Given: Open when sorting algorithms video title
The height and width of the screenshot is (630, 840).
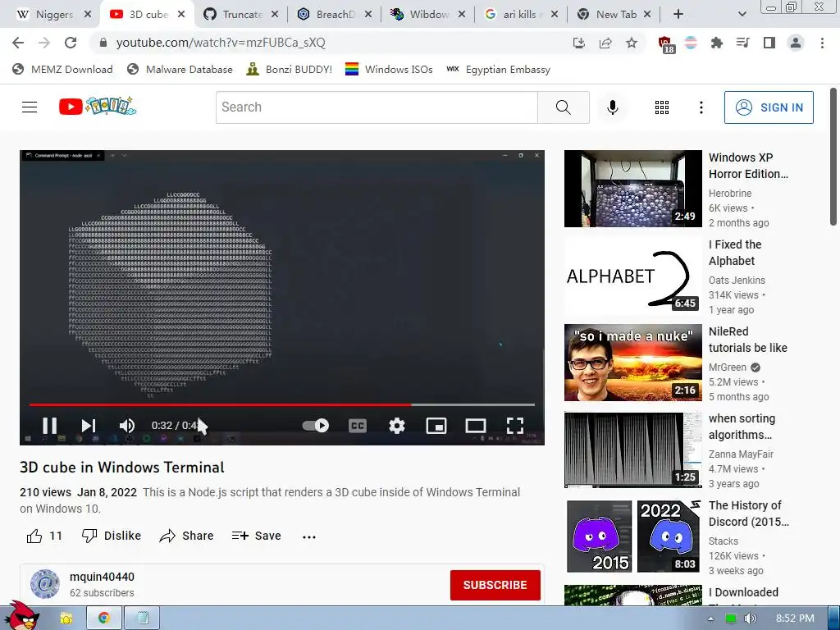Looking at the screenshot, I should click(x=742, y=427).
